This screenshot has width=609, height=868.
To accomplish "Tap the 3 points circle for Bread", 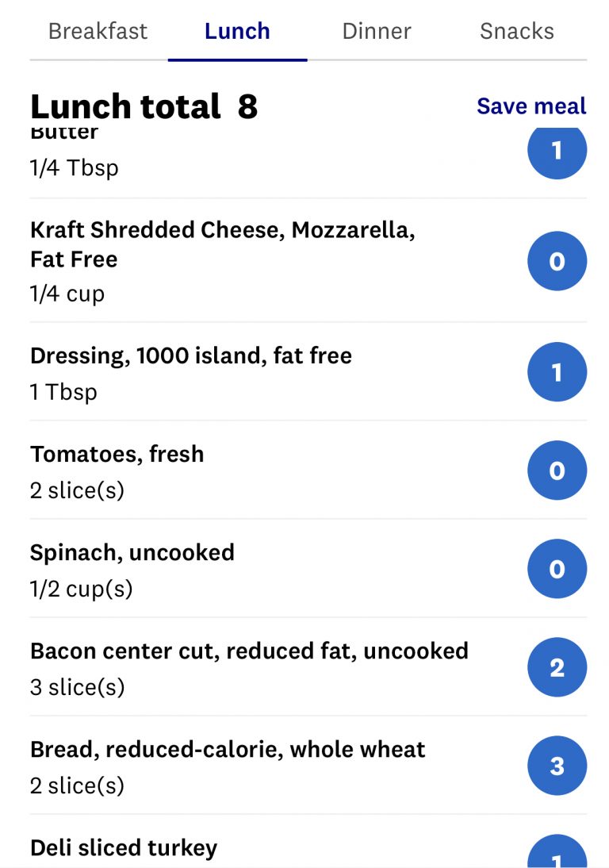I will pyautogui.click(x=557, y=766).
